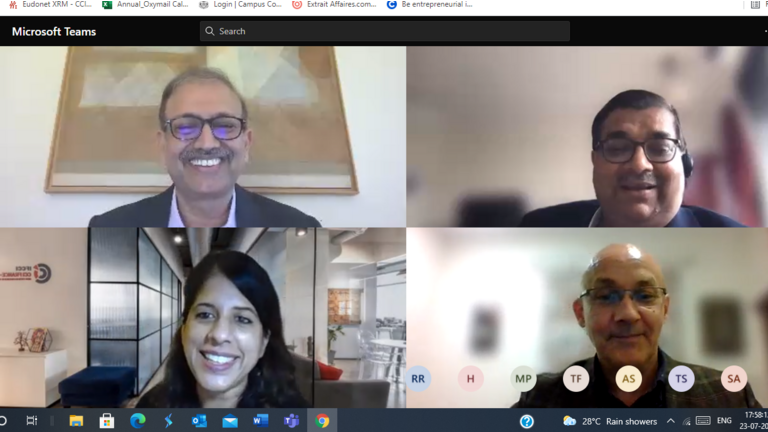768x432 pixels.
Task: Select the TF participant avatar
Action: [575, 378]
